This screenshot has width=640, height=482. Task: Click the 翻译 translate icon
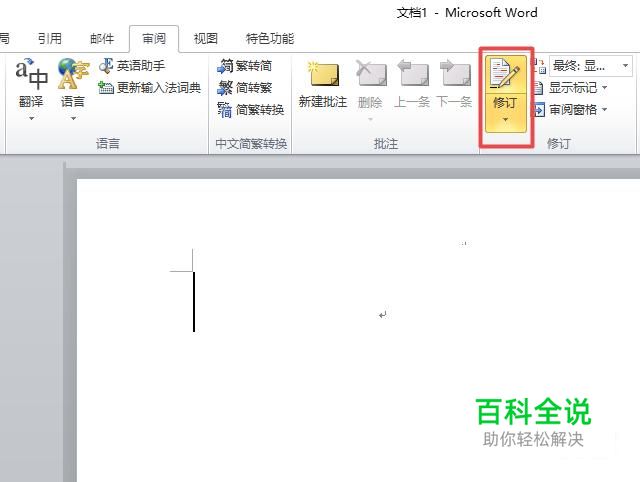point(31,74)
